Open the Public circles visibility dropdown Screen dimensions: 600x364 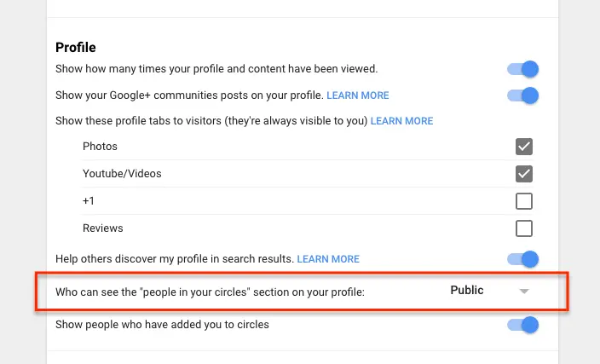(467, 291)
